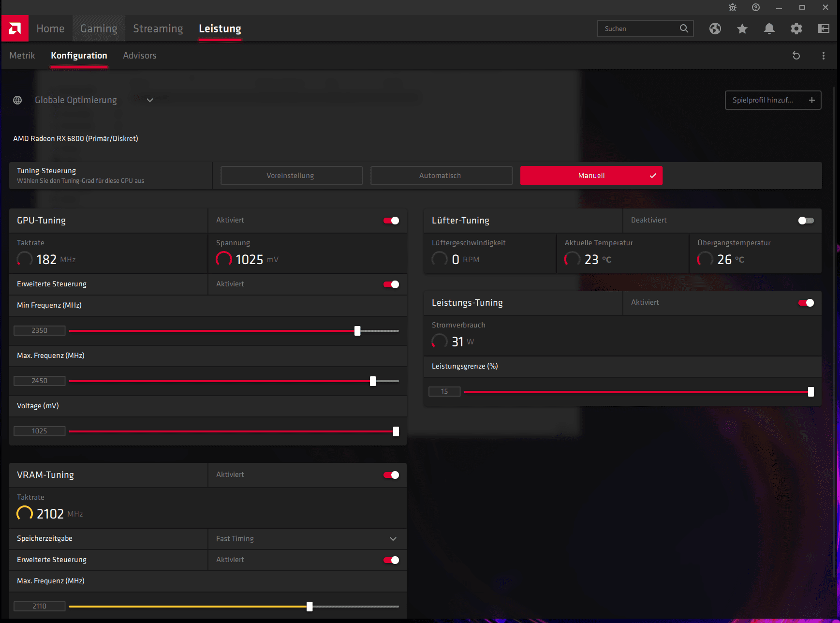Click the Min Frequenz slider handle
840x623 pixels.
tap(357, 331)
